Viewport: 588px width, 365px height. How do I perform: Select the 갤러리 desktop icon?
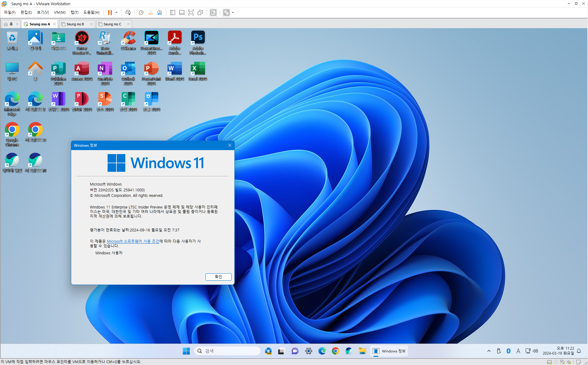pyautogui.click(x=35, y=40)
